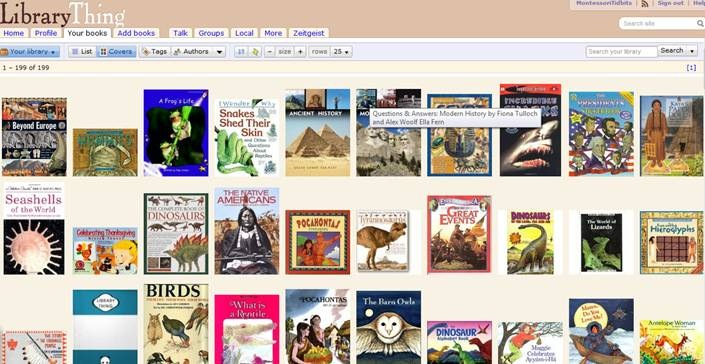
Task: Open the A Frog's Life book cover
Action: (176, 133)
